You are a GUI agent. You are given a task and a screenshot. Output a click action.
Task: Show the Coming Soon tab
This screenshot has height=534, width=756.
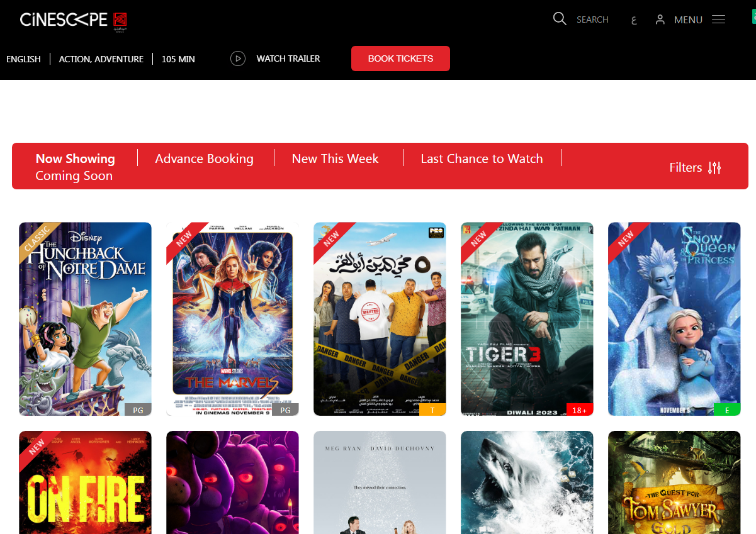tap(74, 176)
